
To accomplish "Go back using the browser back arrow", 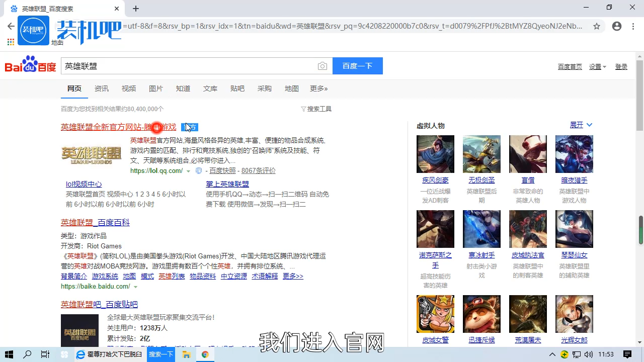I will pyautogui.click(x=11, y=26).
